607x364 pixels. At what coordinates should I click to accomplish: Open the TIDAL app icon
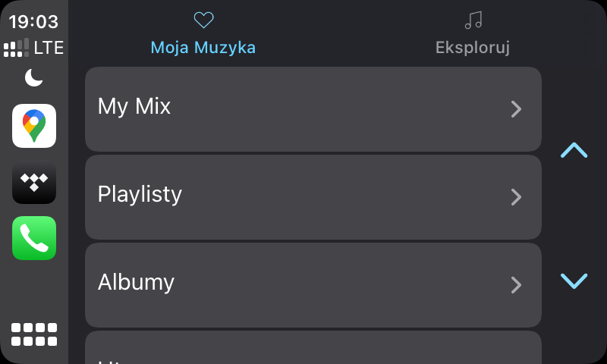[x=34, y=182]
